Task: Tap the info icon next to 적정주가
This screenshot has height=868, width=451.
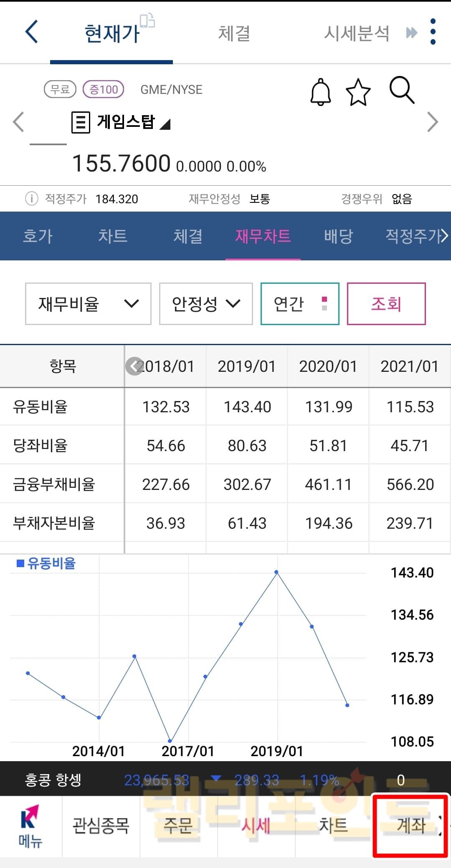Action: 32,199
